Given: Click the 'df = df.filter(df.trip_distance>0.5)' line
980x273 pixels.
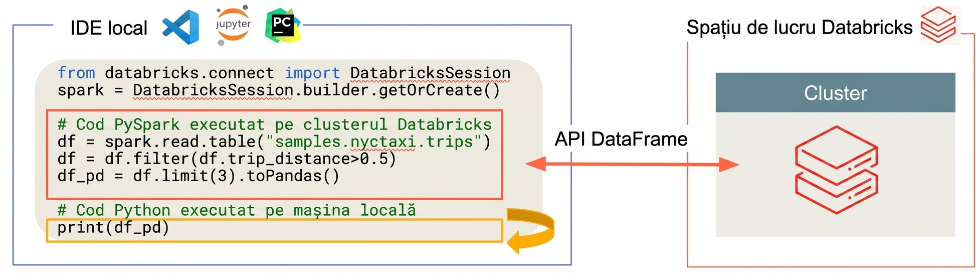Looking at the screenshot, I should (x=227, y=159).
